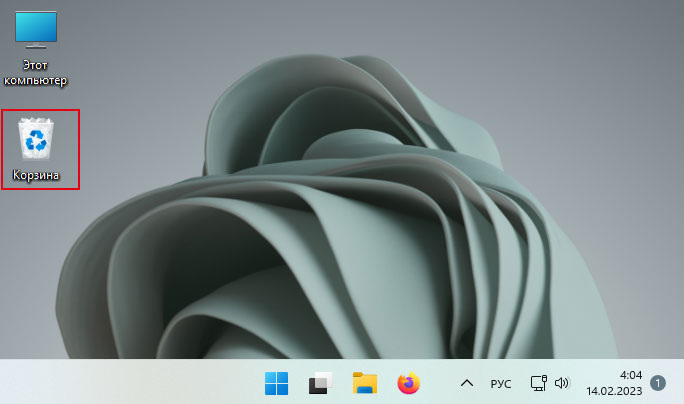The image size is (684, 404).
Task: Open the clock showing 4:04 14.02.2023
Action: pos(614,383)
